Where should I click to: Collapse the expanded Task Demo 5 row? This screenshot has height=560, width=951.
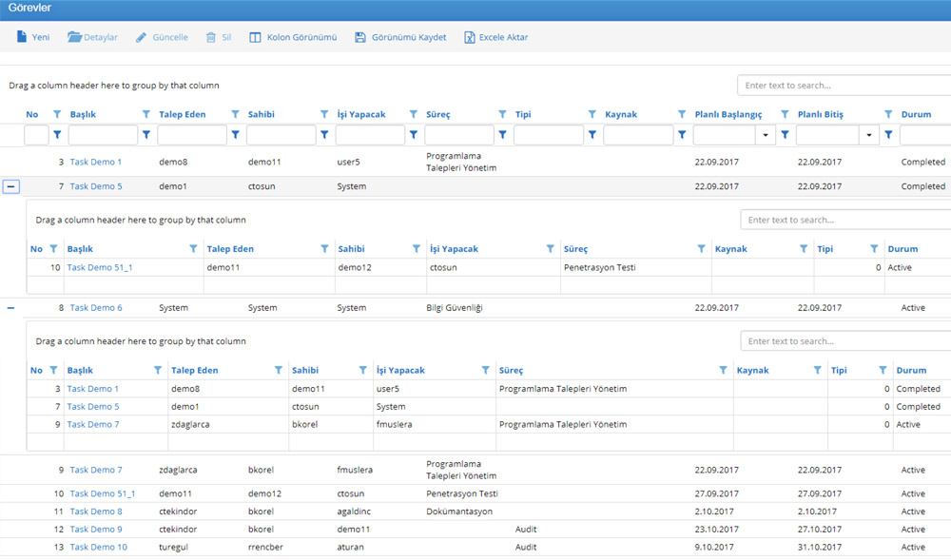11,187
